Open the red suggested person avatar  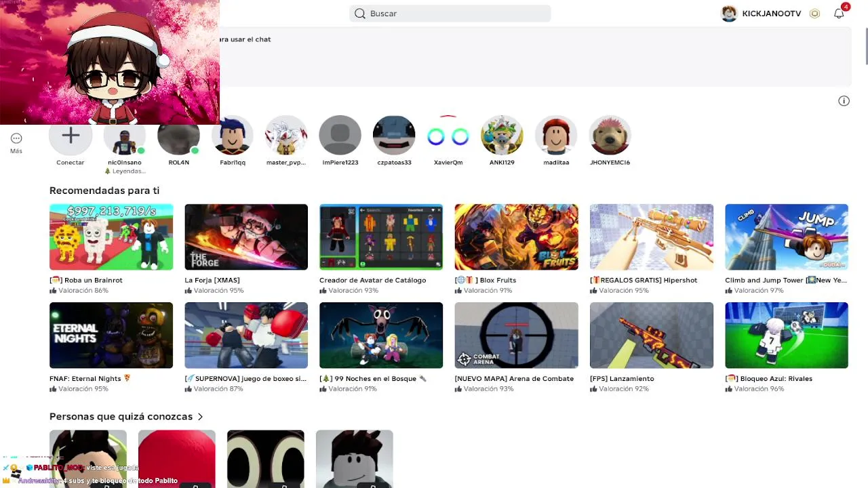[177, 459]
